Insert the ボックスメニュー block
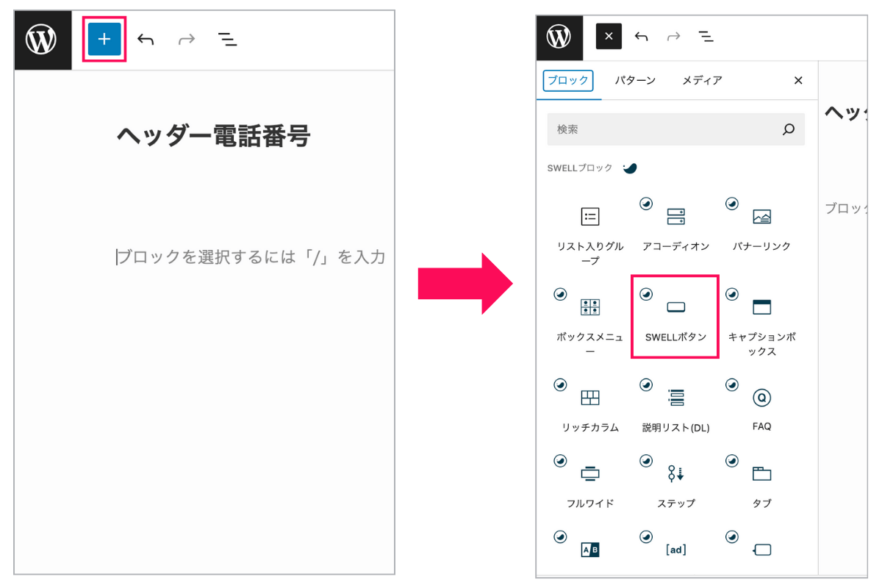 coord(590,323)
